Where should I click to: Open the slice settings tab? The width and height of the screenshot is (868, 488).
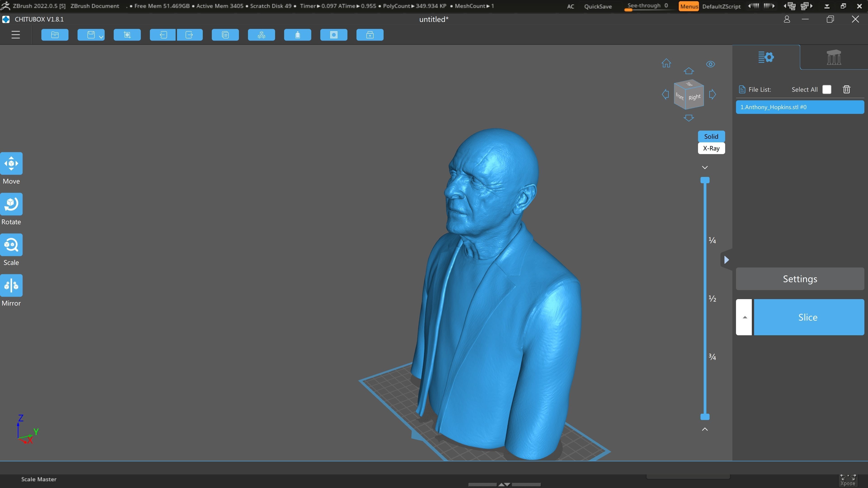tap(766, 57)
